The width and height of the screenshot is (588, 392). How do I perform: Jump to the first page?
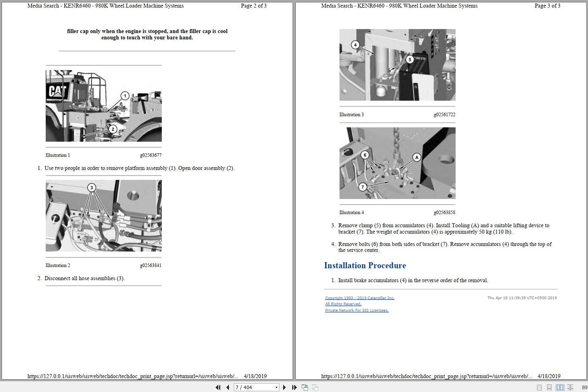[x=218, y=387]
